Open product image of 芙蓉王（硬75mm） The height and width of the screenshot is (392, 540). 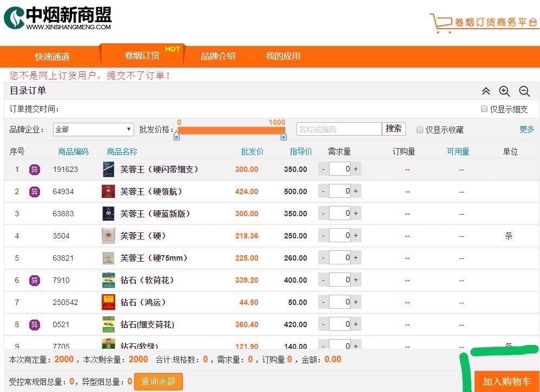[x=108, y=258]
